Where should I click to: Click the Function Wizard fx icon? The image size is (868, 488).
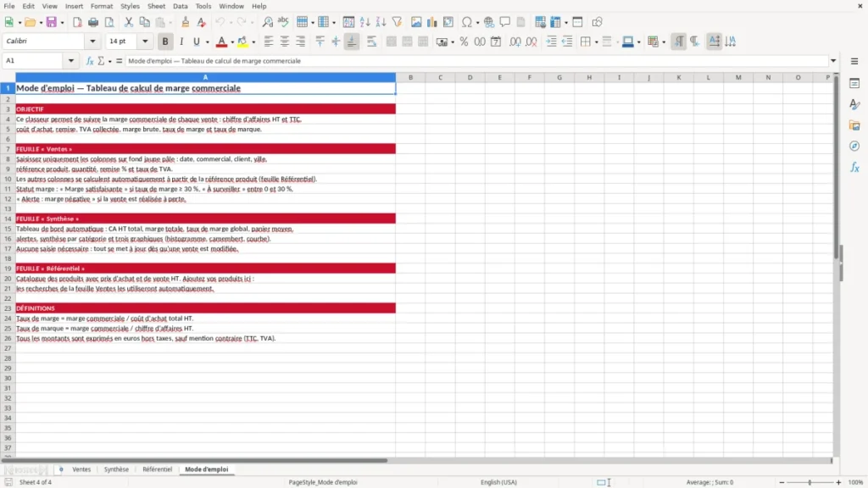pyautogui.click(x=90, y=61)
